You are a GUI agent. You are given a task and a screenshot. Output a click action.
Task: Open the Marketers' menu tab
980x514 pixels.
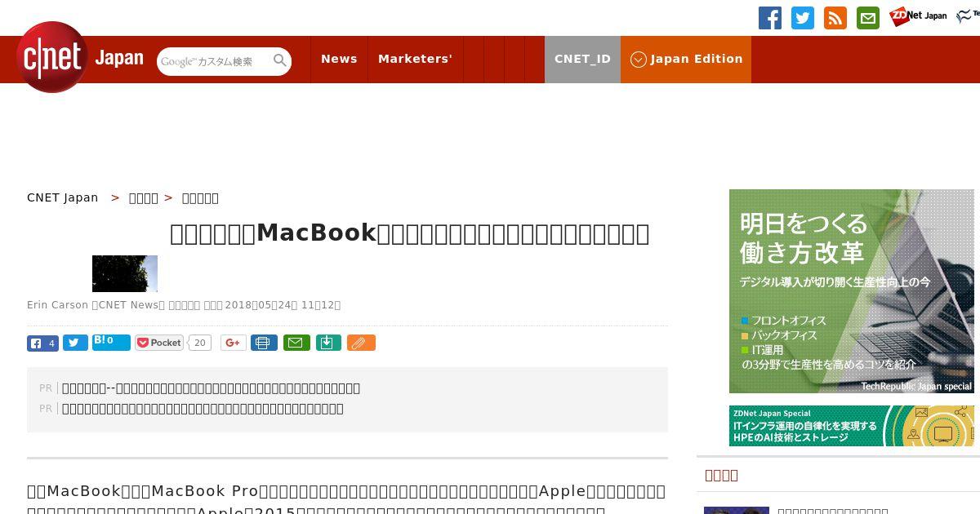[x=415, y=59]
